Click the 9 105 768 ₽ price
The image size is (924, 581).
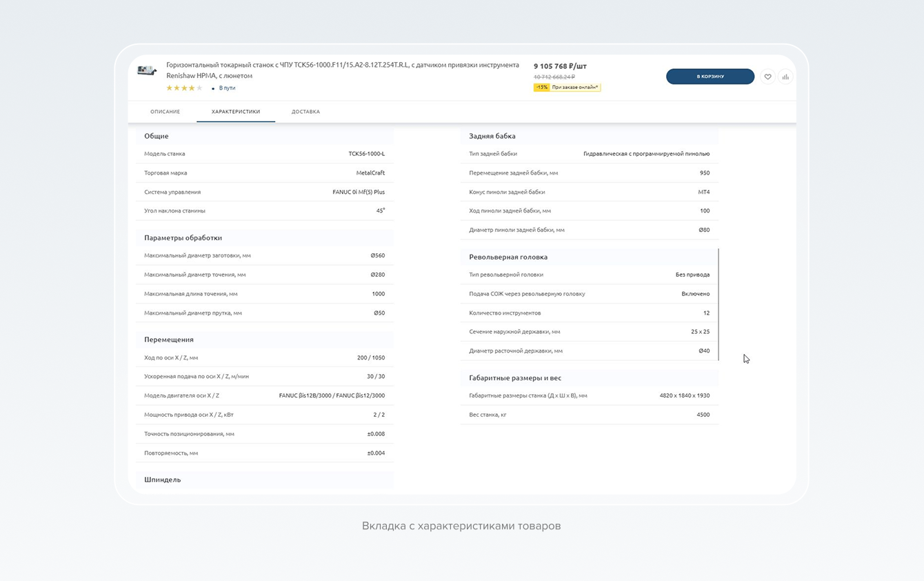(560, 66)
